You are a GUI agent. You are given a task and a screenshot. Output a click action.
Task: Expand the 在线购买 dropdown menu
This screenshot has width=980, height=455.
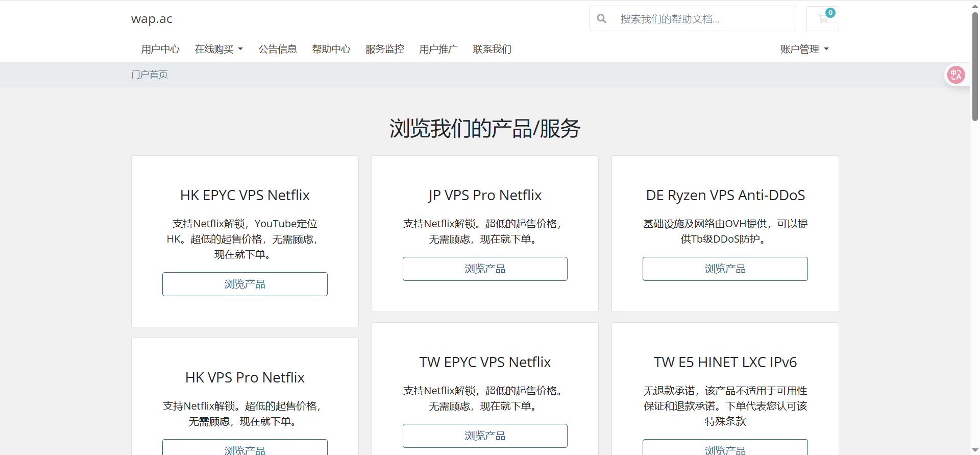coord(218,49)
